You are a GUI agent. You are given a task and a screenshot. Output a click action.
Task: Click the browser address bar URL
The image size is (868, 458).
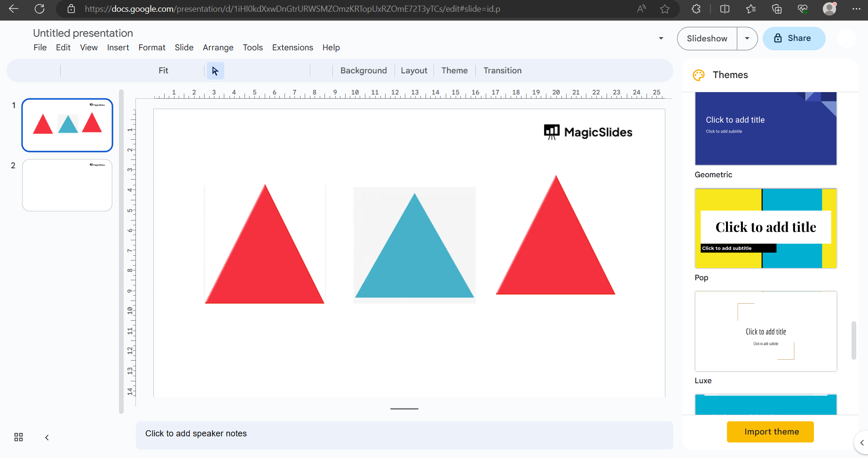(x=292, y=9)
